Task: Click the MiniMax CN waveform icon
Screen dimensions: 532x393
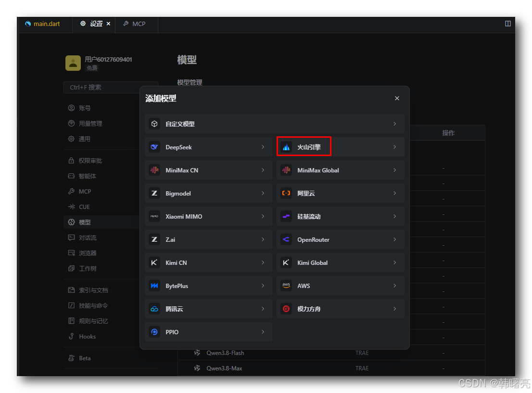Action: 154,170
